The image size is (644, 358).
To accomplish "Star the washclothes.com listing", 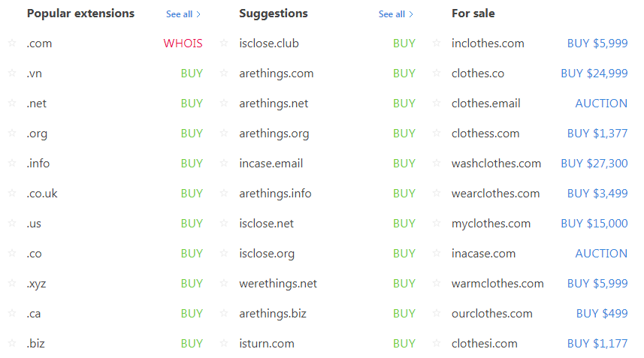I will pyautogui.click(x=437, y=163).
